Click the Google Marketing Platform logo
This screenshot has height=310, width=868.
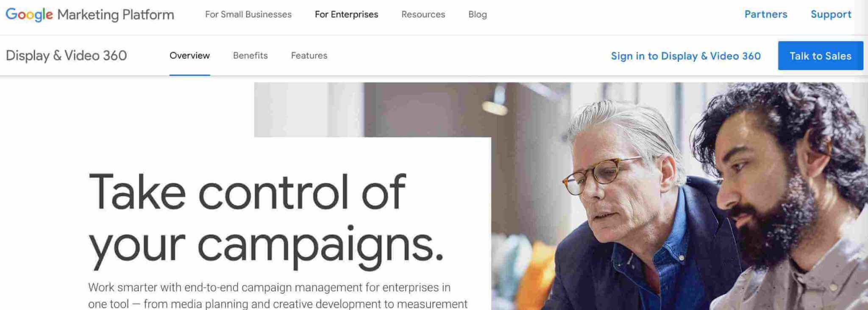coord(89,14)
